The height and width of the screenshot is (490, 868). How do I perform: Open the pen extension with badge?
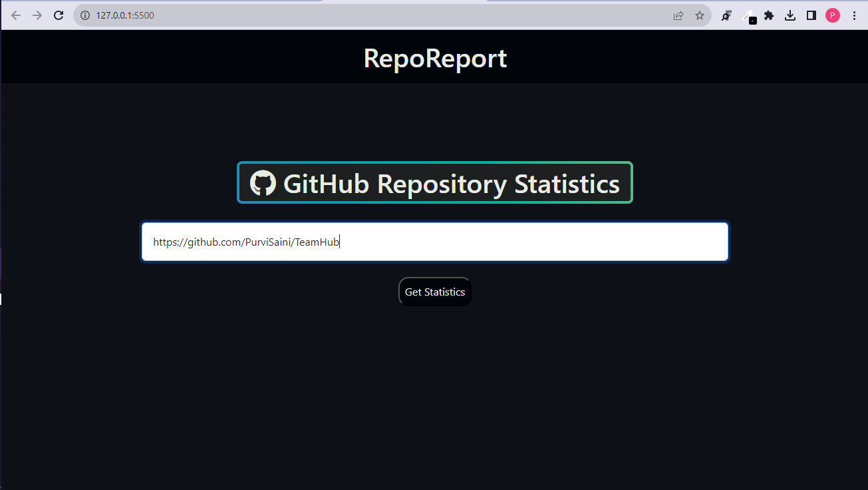click(749, 16)
